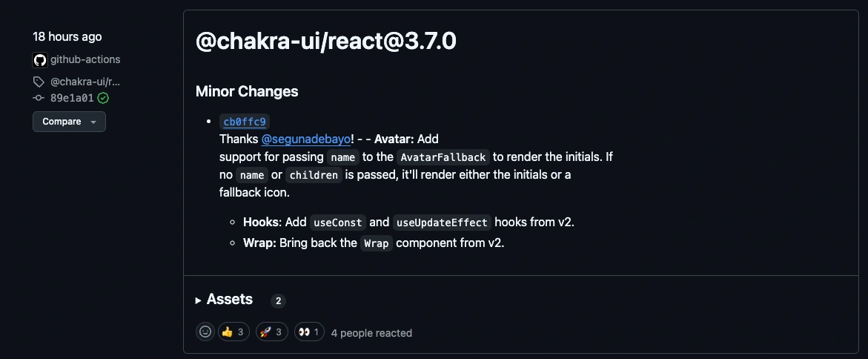The image size is (868, 359).
Task: Expand the Assets section triangle
Action: coord(199,300)
